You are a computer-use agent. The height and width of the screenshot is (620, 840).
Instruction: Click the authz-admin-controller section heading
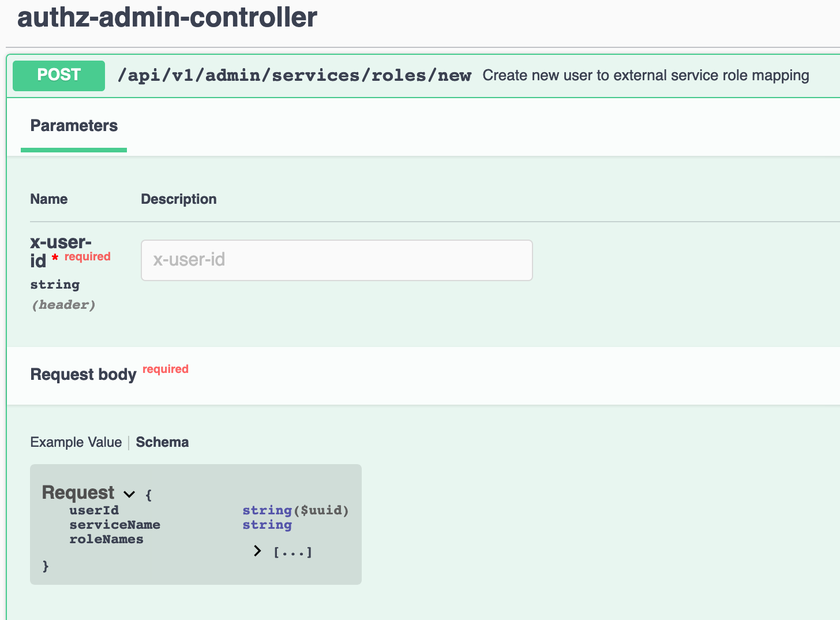point(167,17)
